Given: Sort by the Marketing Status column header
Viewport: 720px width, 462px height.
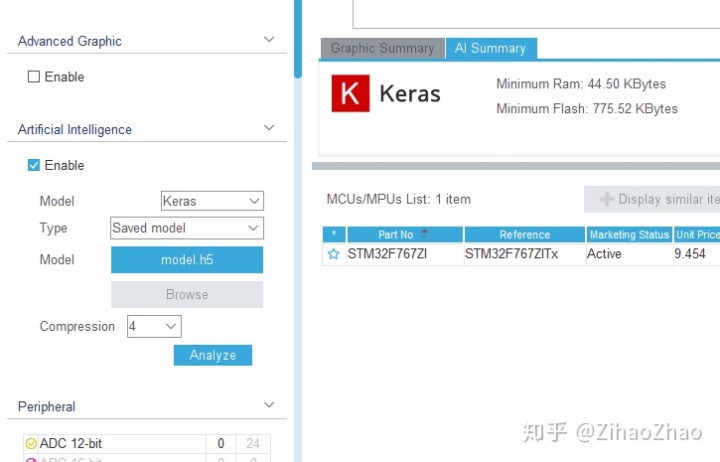Looking at the screenshot, I should [x=629, y=234].
